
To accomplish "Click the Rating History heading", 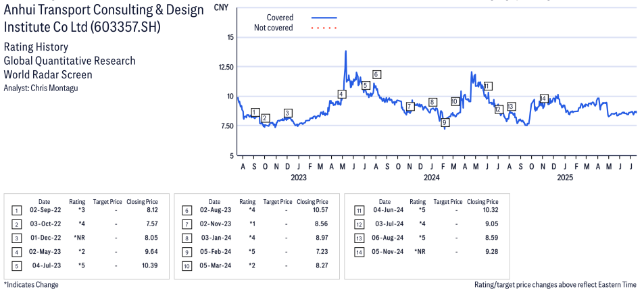I will 36,47.
